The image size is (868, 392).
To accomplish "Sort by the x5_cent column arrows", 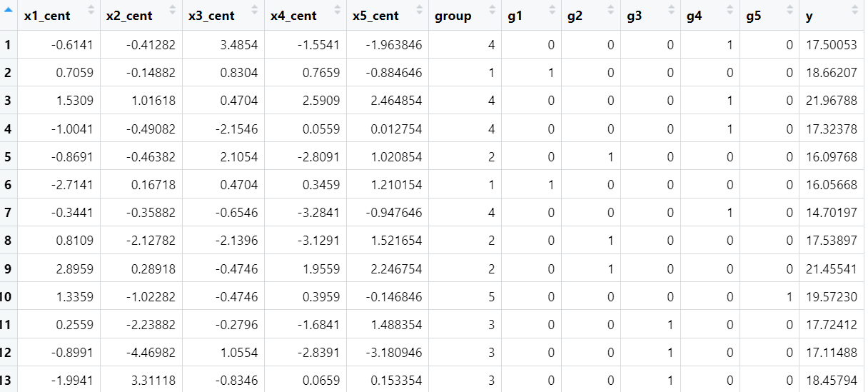I will point(419,10).
